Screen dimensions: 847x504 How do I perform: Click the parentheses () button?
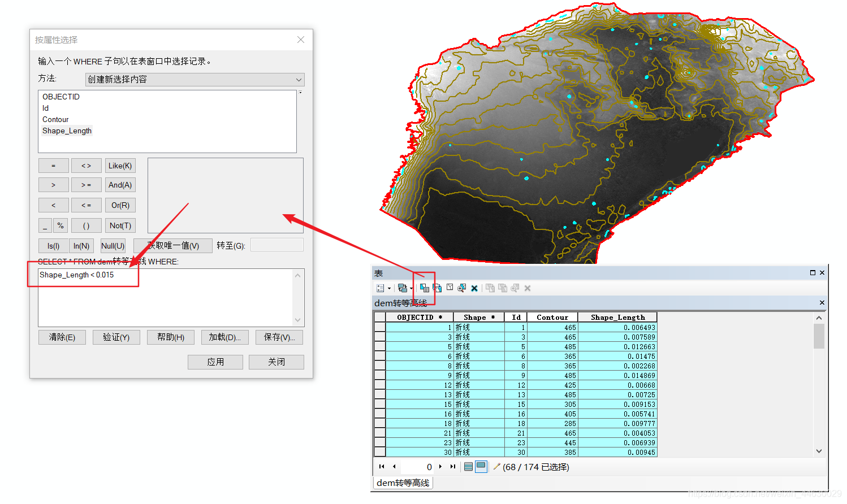(x=87, y=225)
